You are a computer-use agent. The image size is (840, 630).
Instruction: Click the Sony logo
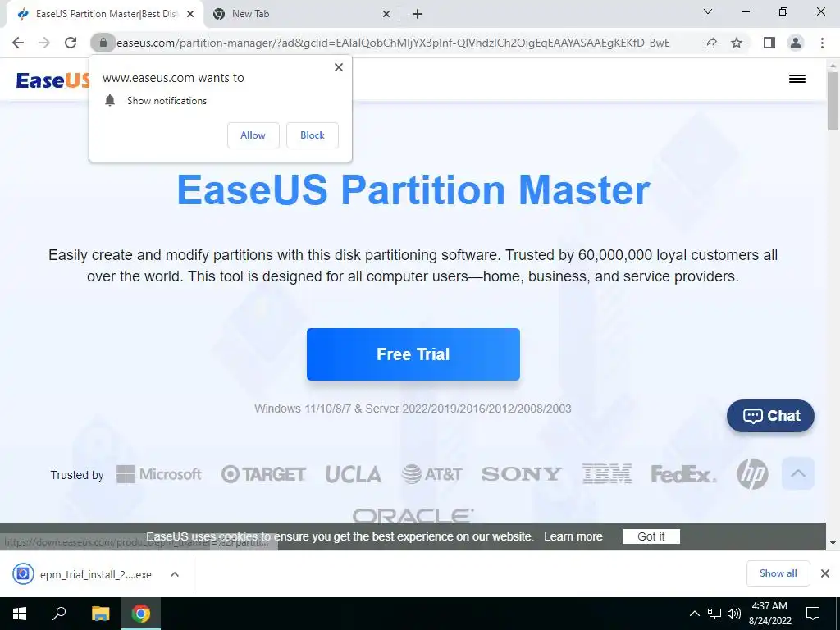521,474
